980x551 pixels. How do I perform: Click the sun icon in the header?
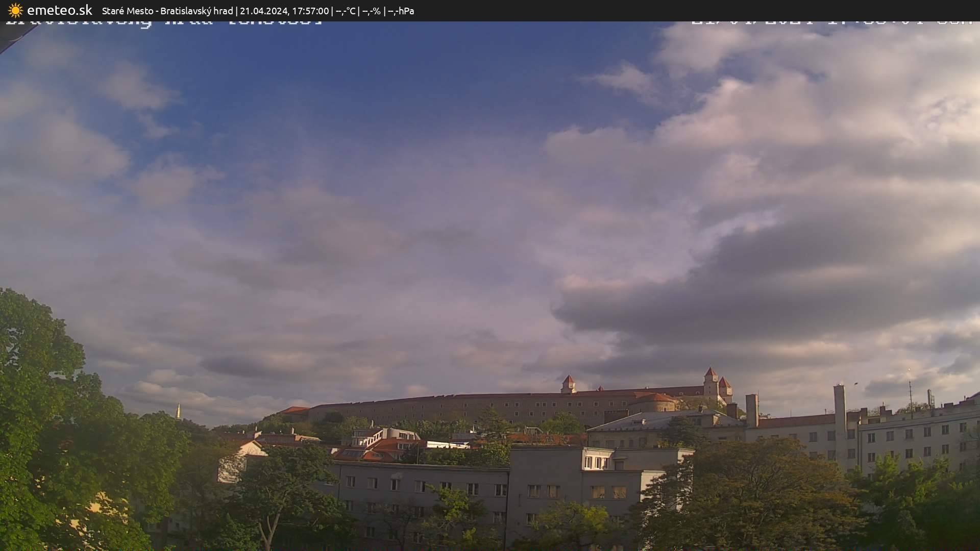[15, 10]
